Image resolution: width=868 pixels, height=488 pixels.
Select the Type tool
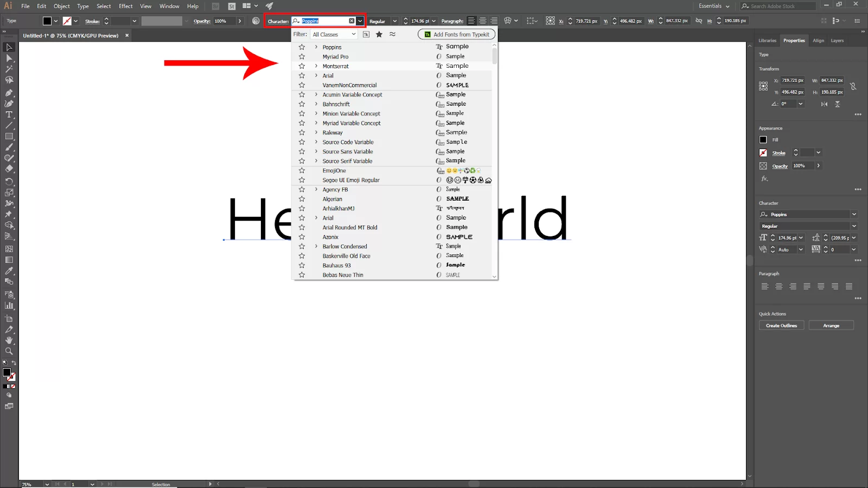click(9, 114)
